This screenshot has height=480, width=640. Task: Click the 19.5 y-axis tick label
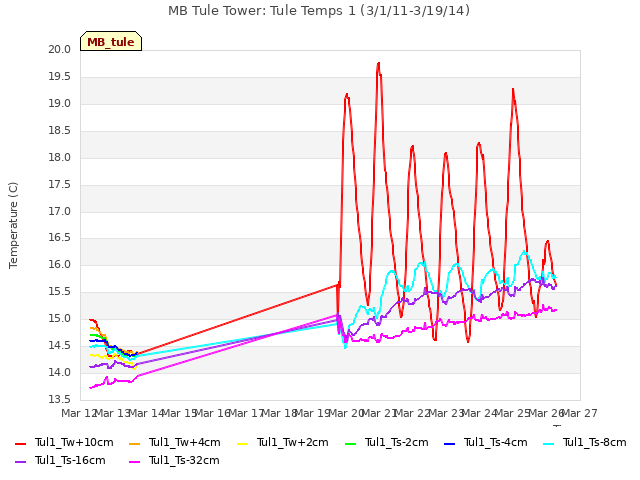click(x=60, y=77)
